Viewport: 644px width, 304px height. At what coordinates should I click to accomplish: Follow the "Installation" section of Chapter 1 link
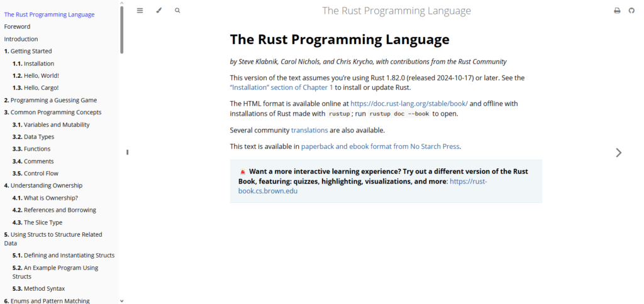point(281,87)
